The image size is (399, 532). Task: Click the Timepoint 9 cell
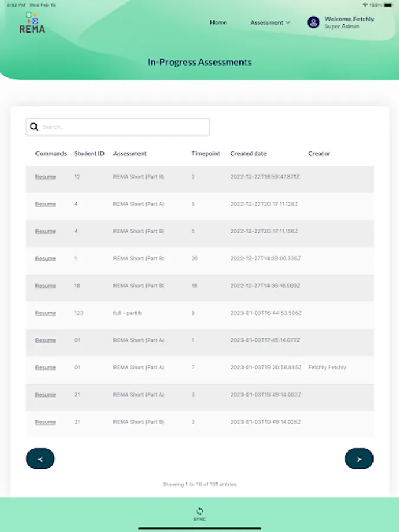(x=193, y=313)
